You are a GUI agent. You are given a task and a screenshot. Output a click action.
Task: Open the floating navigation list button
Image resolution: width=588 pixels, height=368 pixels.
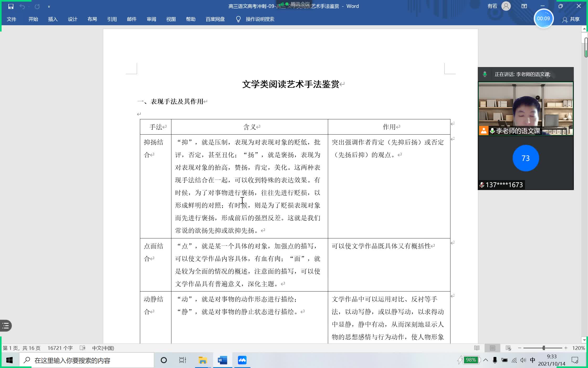(6, 326)
